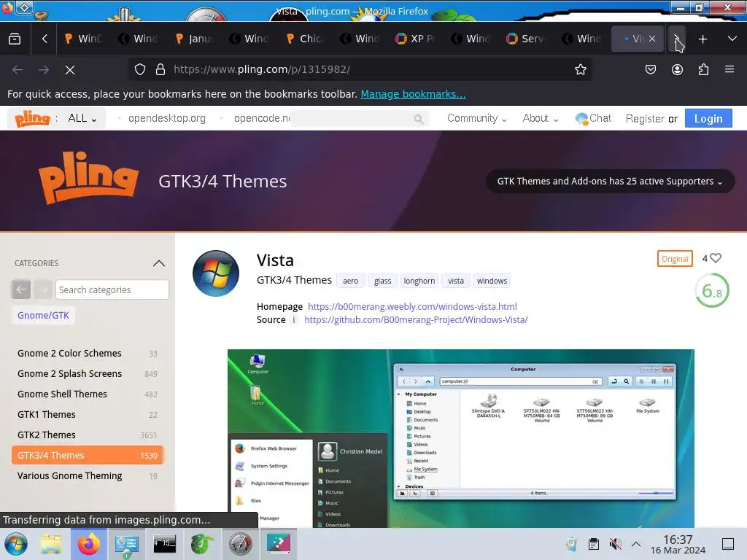
Task: Open the Start menu orb
Action: coord(16,544)
